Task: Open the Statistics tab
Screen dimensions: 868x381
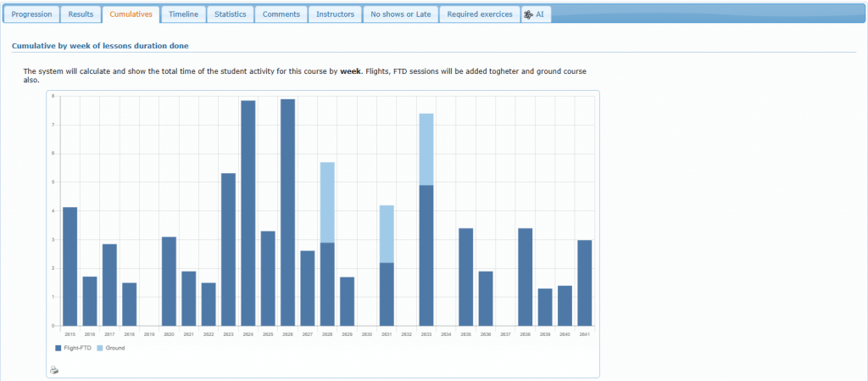Action: coord(231,14)
